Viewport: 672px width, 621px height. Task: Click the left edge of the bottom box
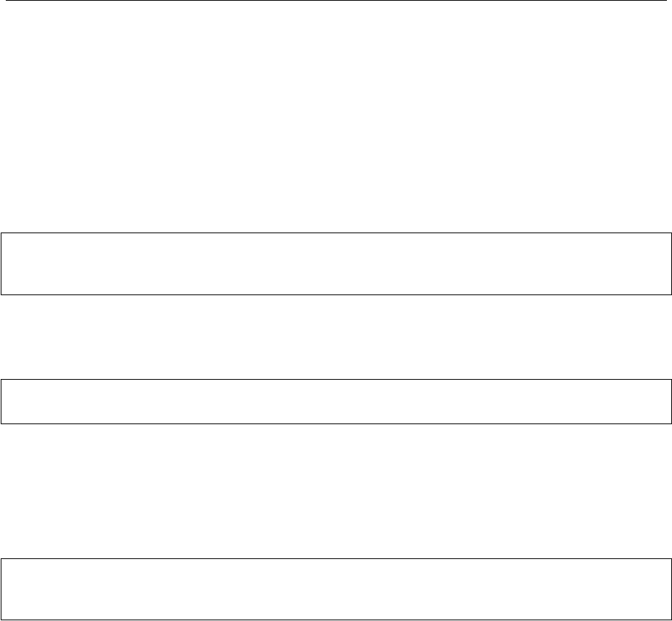(x=1, y=590)
